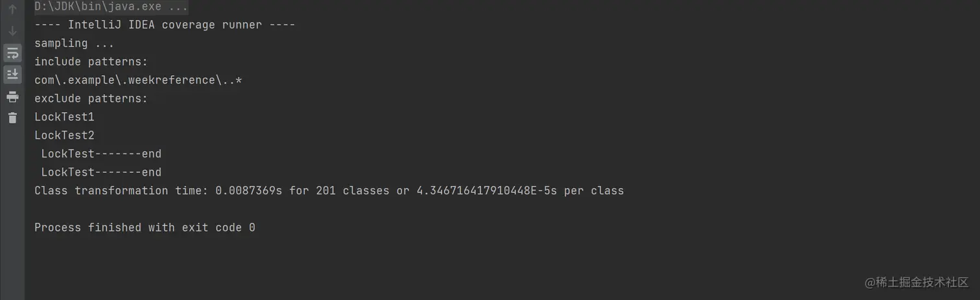Click the LockTest2 output line
Image resolution: width=980 pixels, height=300 pixels.
[x=64, y=135]
